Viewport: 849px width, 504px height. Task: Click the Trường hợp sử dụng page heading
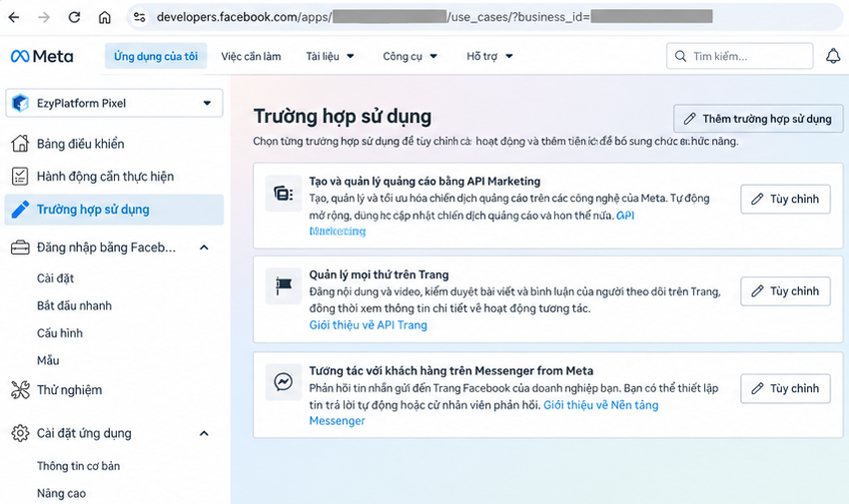tap(343, 116)
